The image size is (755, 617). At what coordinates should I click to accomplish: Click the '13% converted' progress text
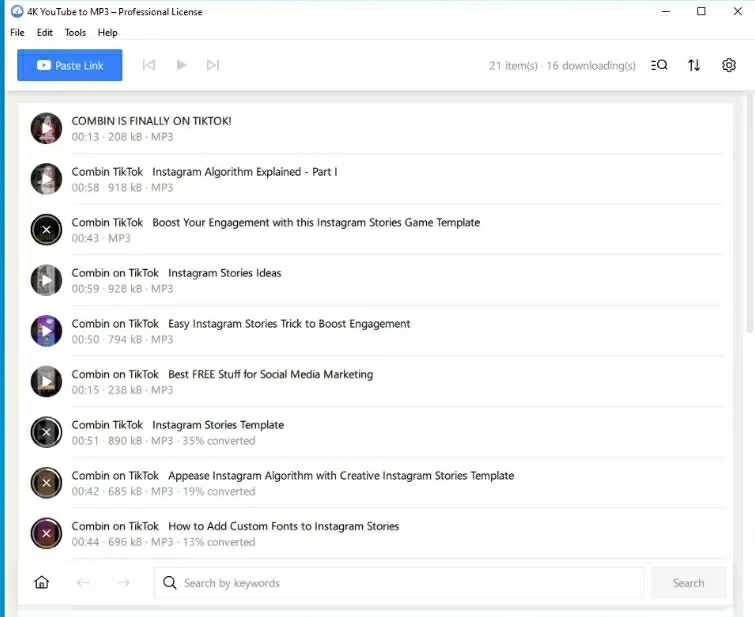[219, 542]
